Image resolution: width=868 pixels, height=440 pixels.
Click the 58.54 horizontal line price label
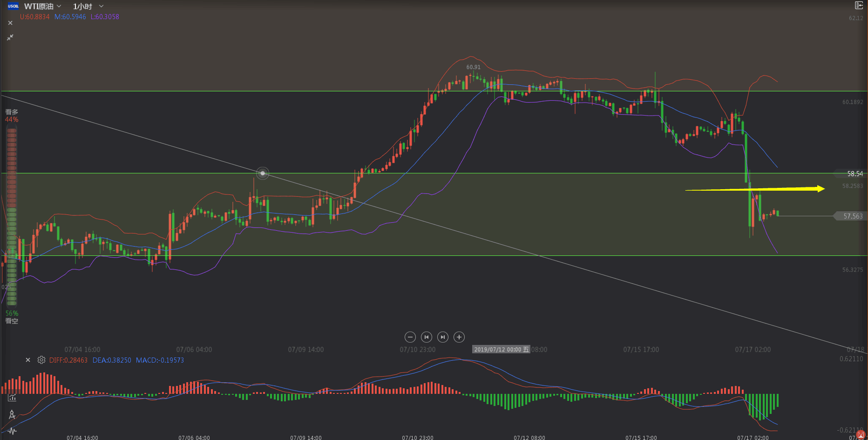click(851, 174)
